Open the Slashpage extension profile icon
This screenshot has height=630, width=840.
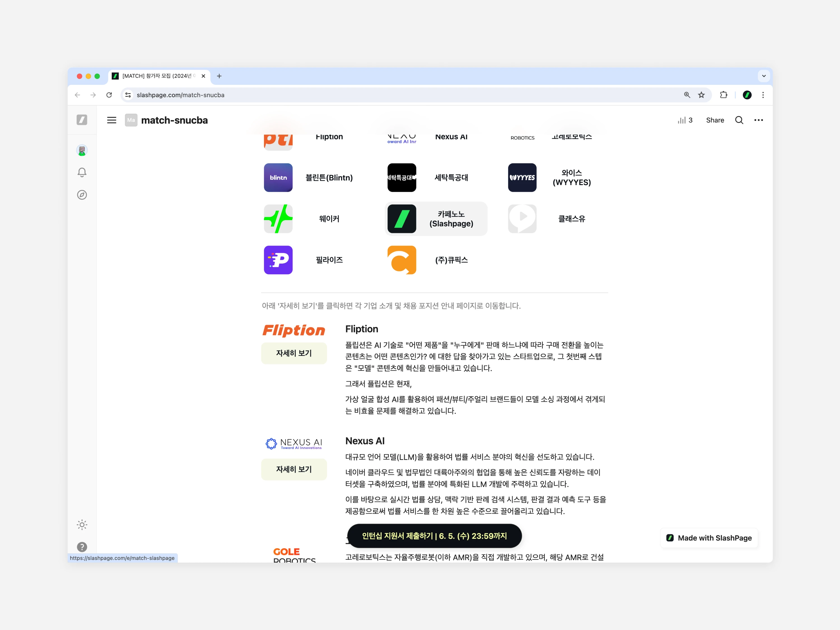coord(747,95)
